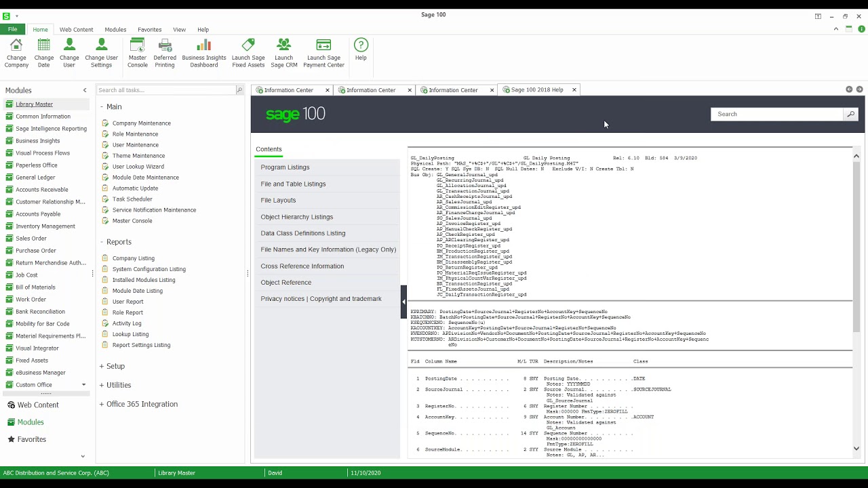Image resolution: width=868 pixels, height=488 pixels.
Task: Open Company Maintenance task
Action: pyautogui.click(x=141, y=123)
